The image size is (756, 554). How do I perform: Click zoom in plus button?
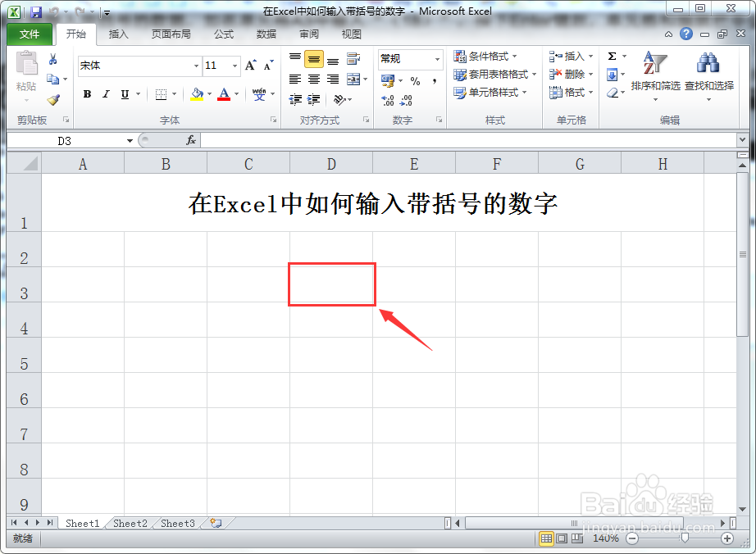(727, 538)
